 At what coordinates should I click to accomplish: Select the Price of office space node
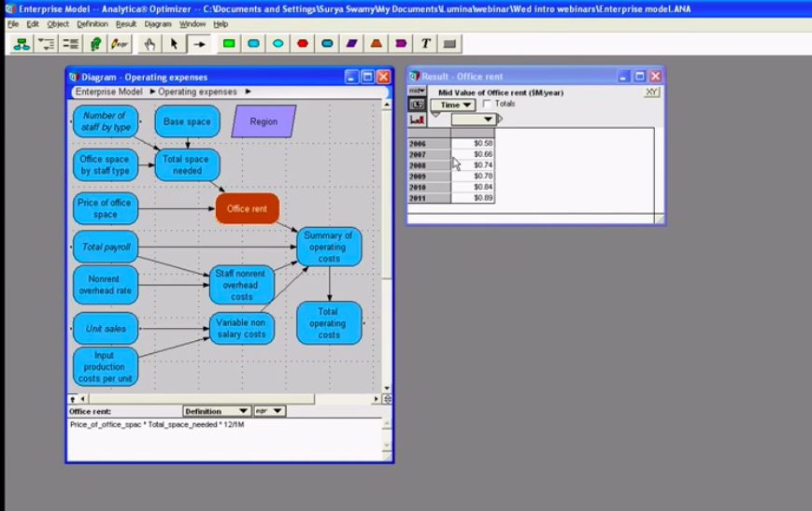coord(106,208)
